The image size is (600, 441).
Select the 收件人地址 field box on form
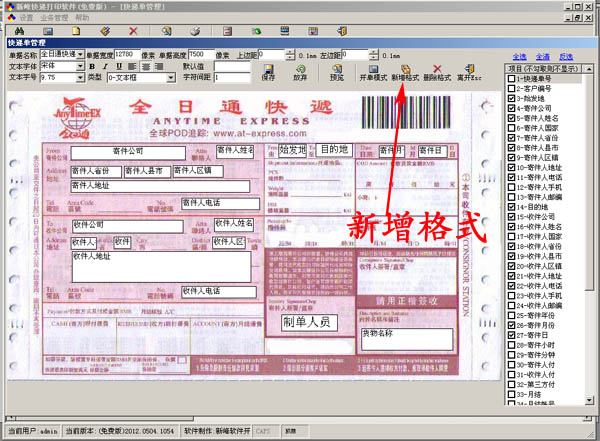click(x=161, y=266)
